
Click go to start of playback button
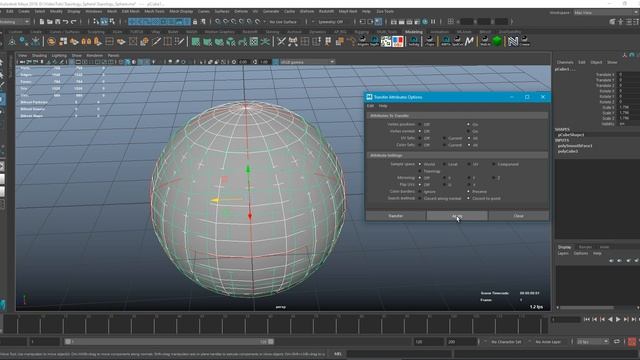click(587, 319)
